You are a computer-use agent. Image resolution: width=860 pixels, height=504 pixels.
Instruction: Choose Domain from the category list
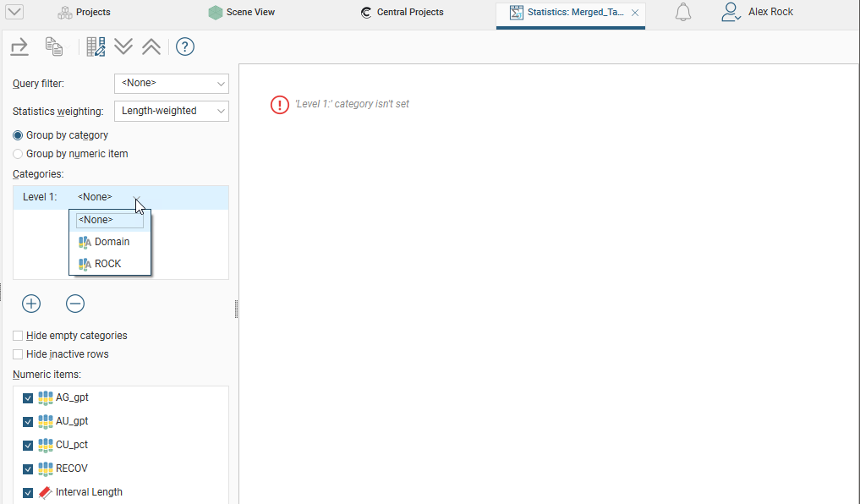[x=112, y=242]
